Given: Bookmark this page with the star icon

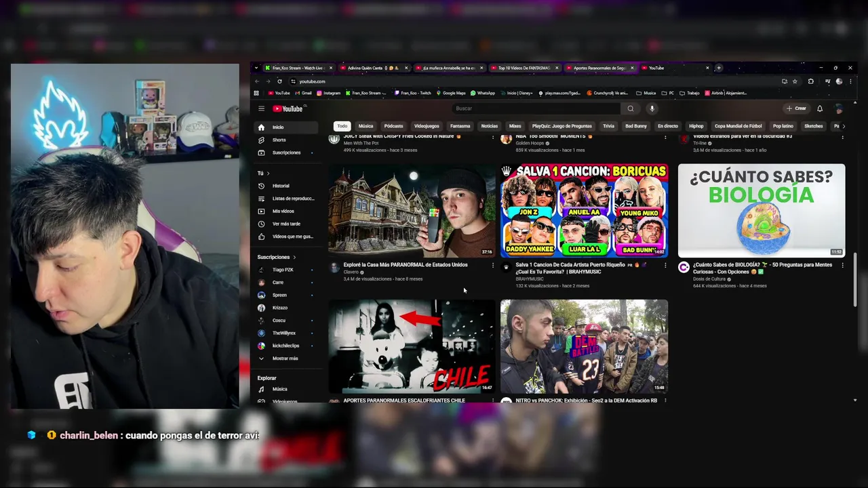Looking at the screenshot, I should tap(795, 81).
